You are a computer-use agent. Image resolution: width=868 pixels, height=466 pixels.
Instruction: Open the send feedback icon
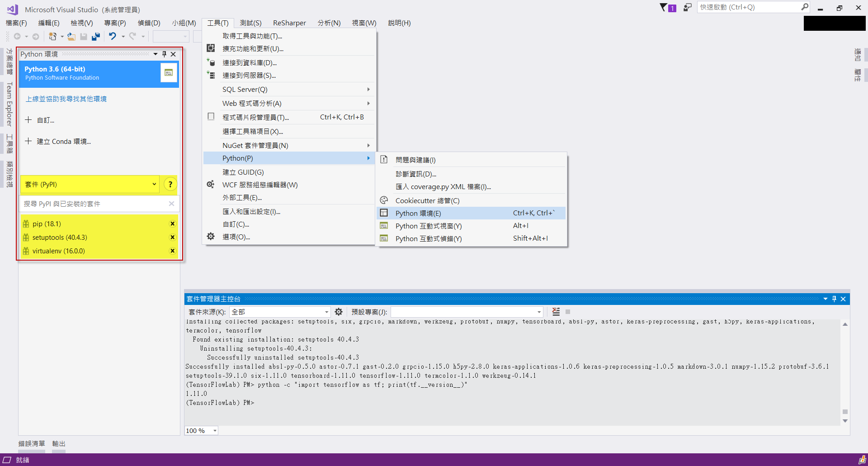(x=687, y=8)
